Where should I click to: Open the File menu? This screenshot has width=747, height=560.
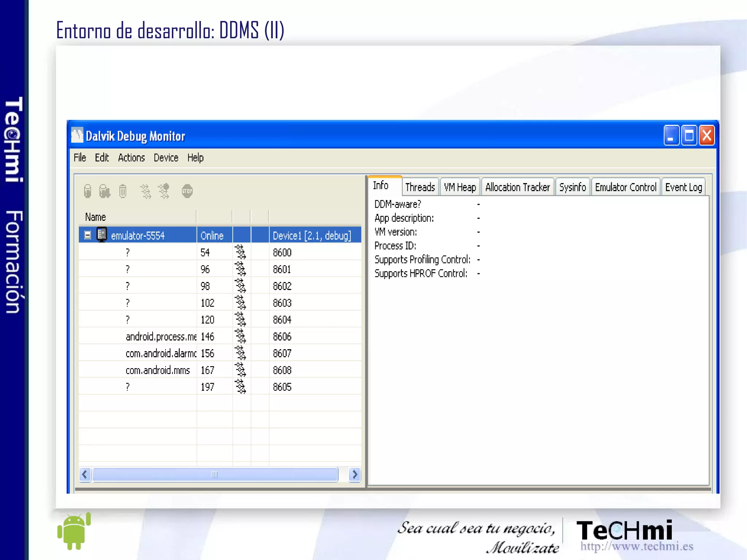(x=80, y=158)
